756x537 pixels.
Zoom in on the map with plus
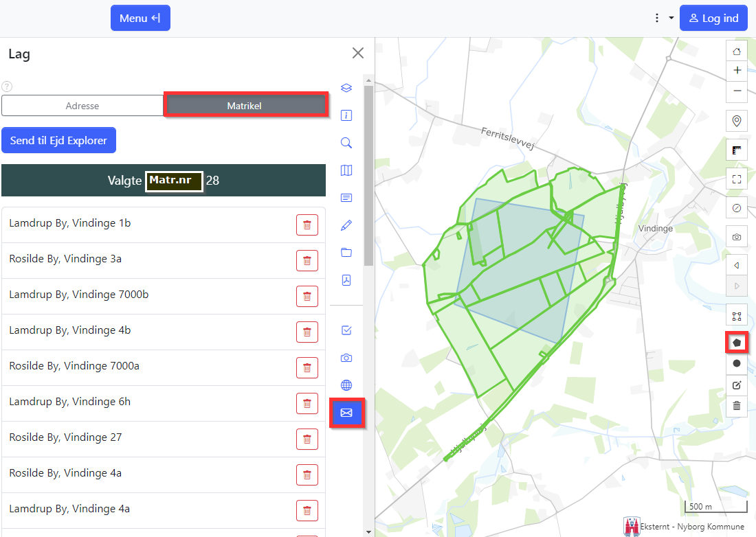coord(737,70)
